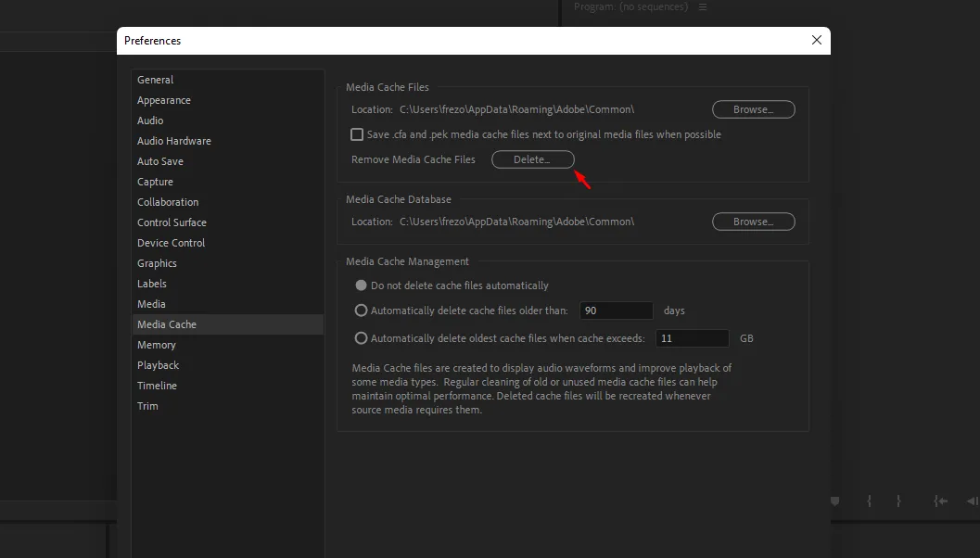This screenshot has width=980, height=558.
Task: Click Mark Out icon in Program monitor
Action: [898, 501]
